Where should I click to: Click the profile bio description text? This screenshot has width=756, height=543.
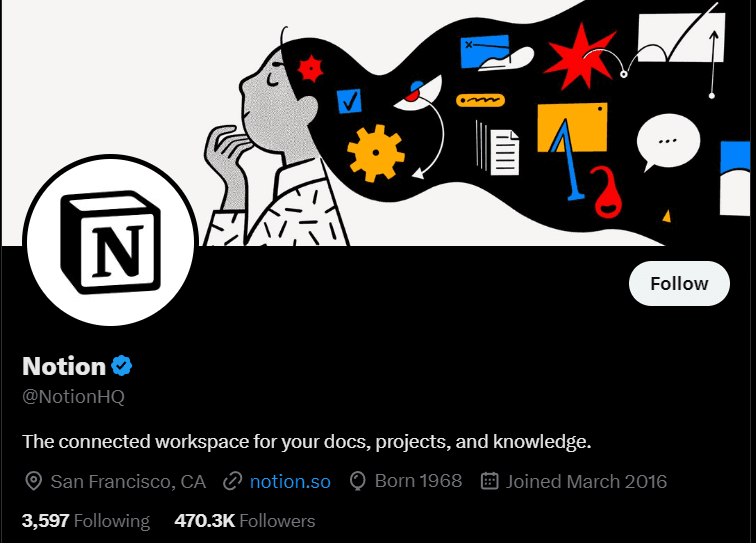(x=307, y=442)
